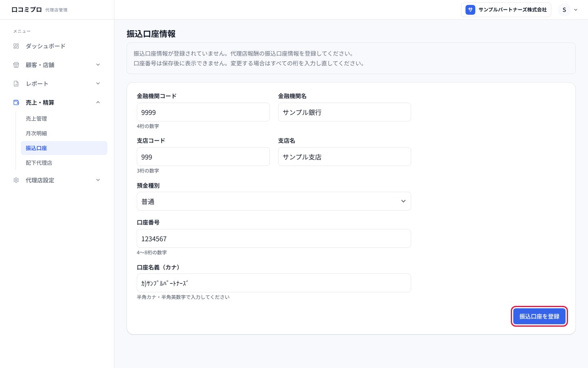This screenshot has height=368, width=588.
Task: Click the 預金種別 field label
Action: point(148,186)
